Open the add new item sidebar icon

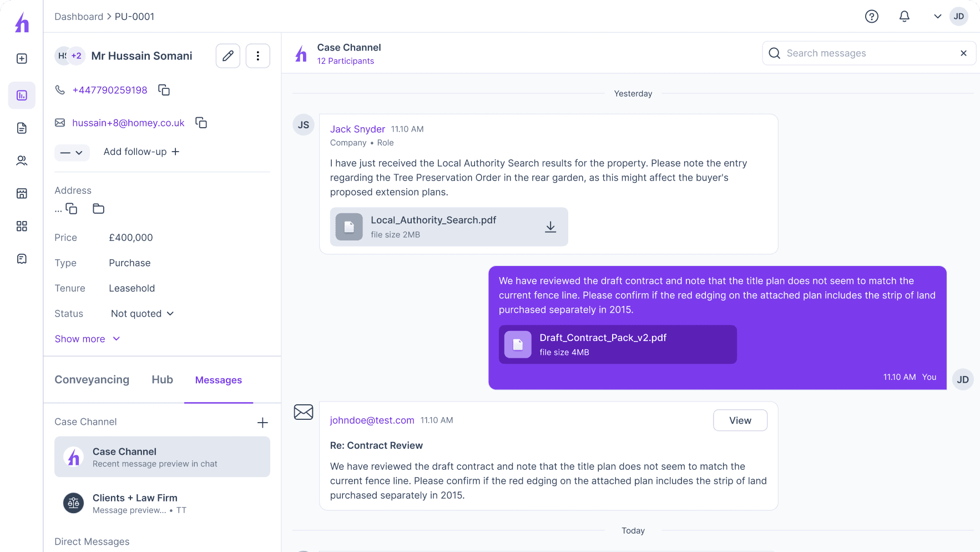(22, 59)
